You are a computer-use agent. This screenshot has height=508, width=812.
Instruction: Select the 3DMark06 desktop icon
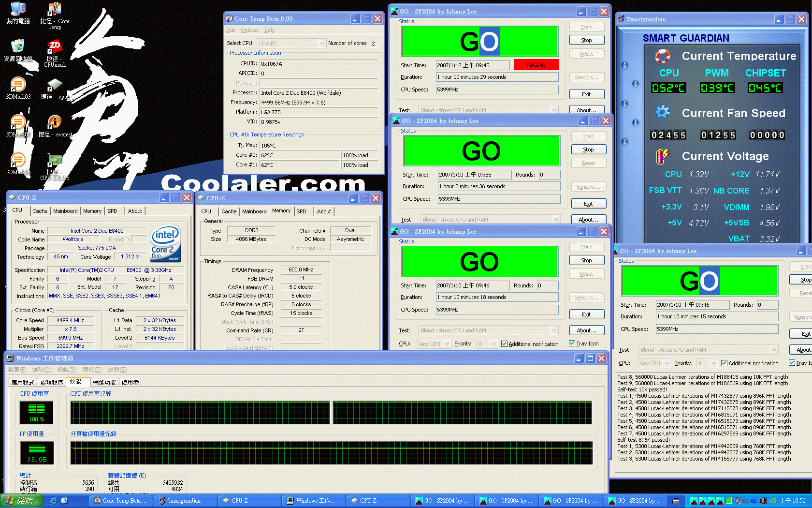18,164
